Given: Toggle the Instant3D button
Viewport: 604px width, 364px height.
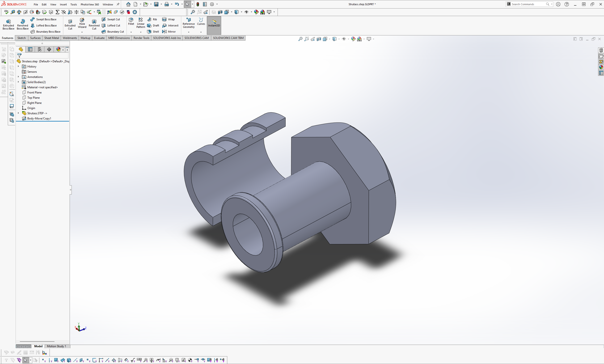Looking at the screenshot, I should click(x=214, y=25).
